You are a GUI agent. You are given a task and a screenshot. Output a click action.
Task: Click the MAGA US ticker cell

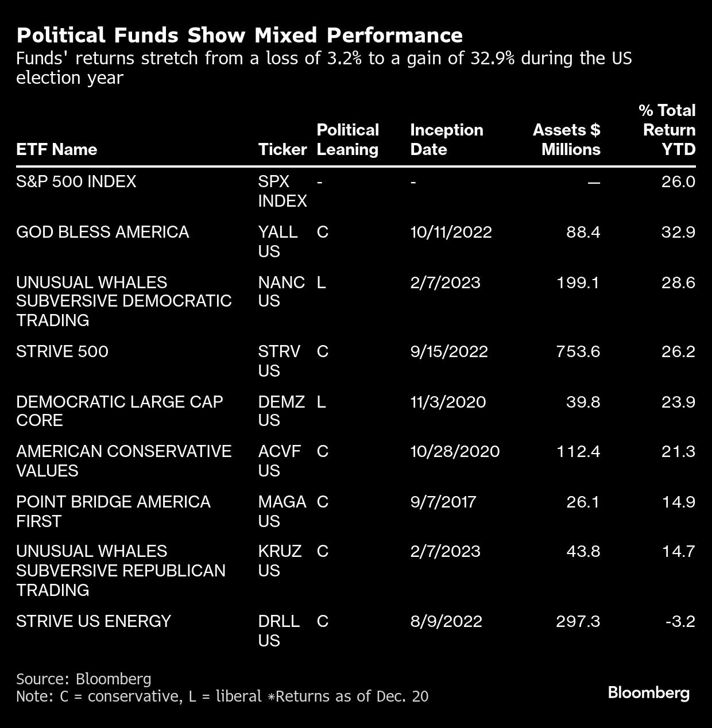tap(282, 511)
